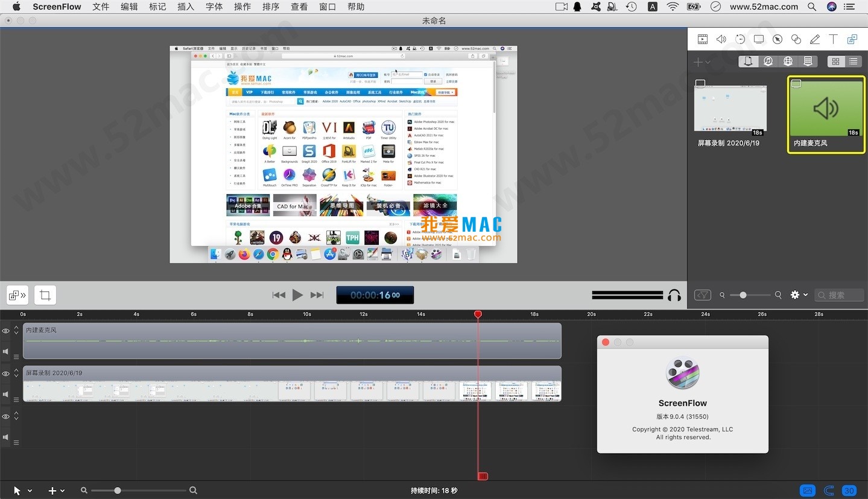Mute the 屏幕录制 2020/6/19 track
The image size is (868, 499).
coord(6,395)
